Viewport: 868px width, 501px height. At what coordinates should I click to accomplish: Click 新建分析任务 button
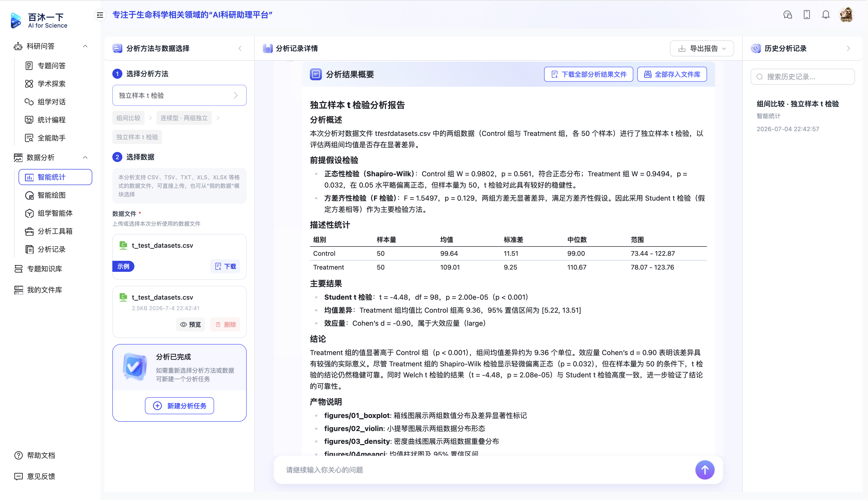(179, 406)
